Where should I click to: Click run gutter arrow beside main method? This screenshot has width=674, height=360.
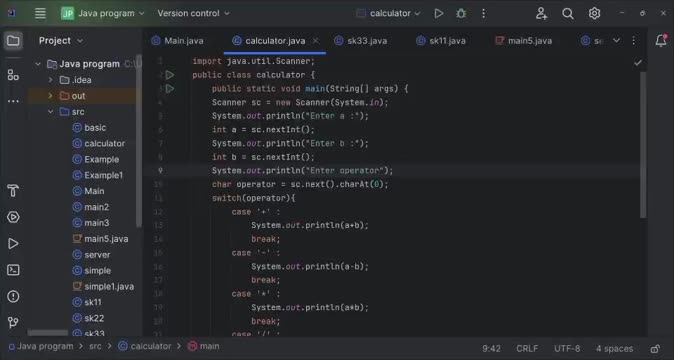pos(170,88)
